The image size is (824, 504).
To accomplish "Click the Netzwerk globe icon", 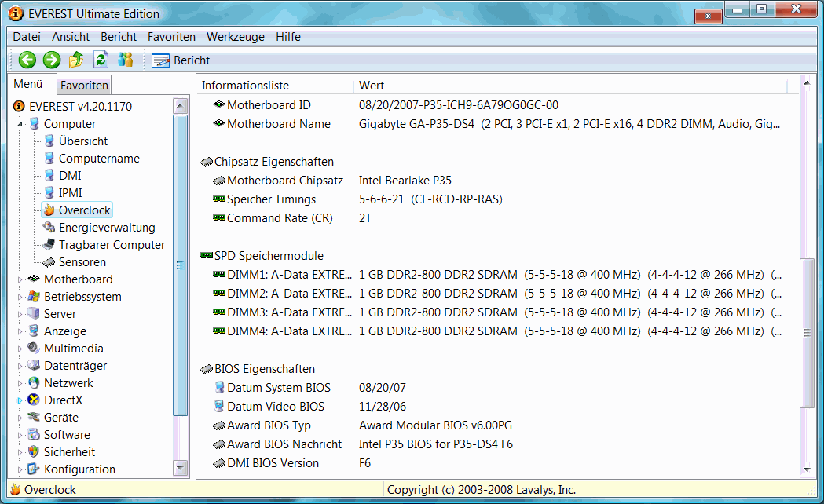I will coord(34,383).
